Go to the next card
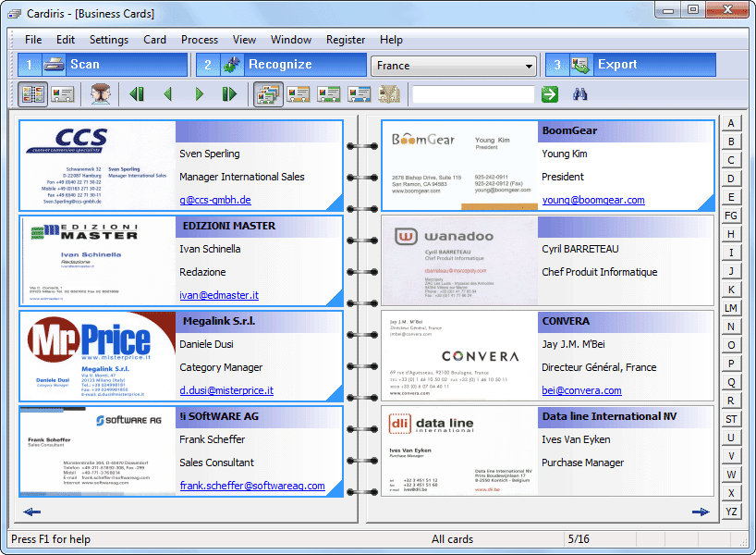 (x=199, y=94)
